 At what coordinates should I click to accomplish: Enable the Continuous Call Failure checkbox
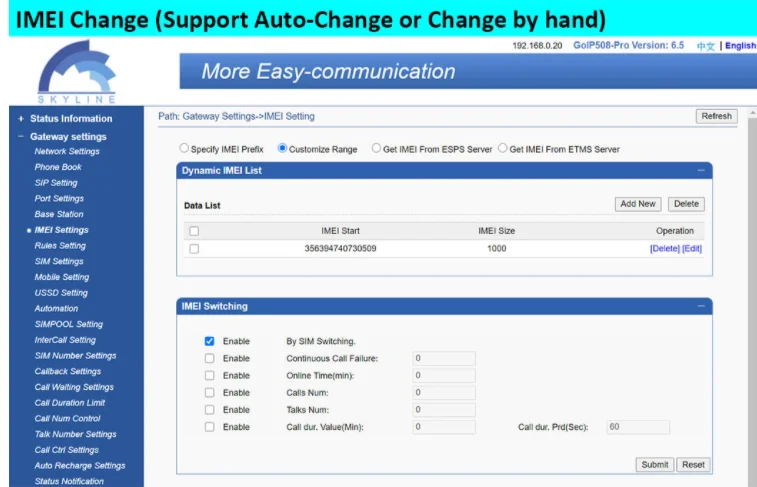(209, 358)
